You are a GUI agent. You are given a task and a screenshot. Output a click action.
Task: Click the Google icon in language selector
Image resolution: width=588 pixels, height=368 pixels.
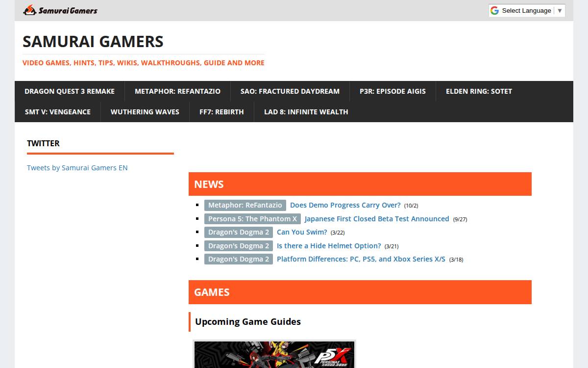[x=494, y=11]
